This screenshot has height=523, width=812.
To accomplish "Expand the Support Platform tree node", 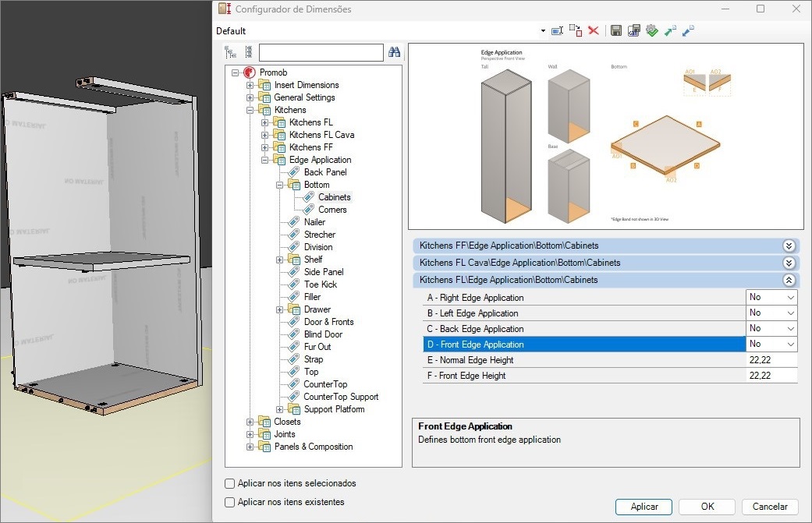I will pos(280,409).
